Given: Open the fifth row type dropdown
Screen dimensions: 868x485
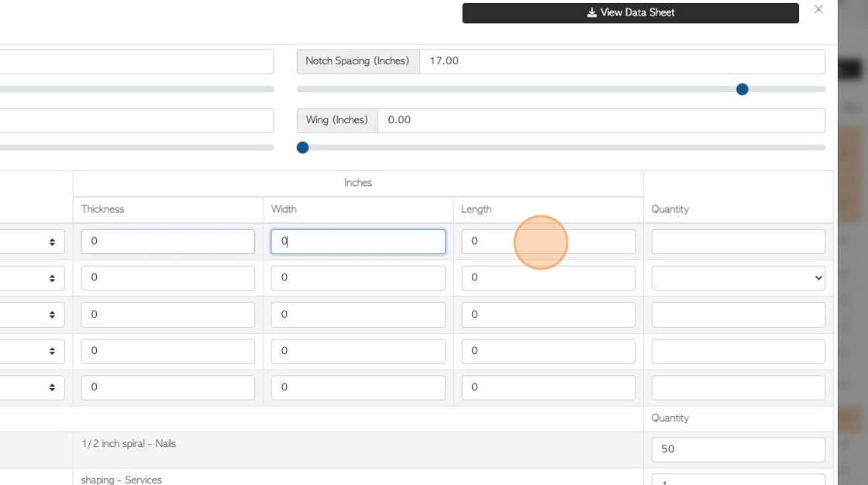Looking at the screenshot, I should pos(32,388).
